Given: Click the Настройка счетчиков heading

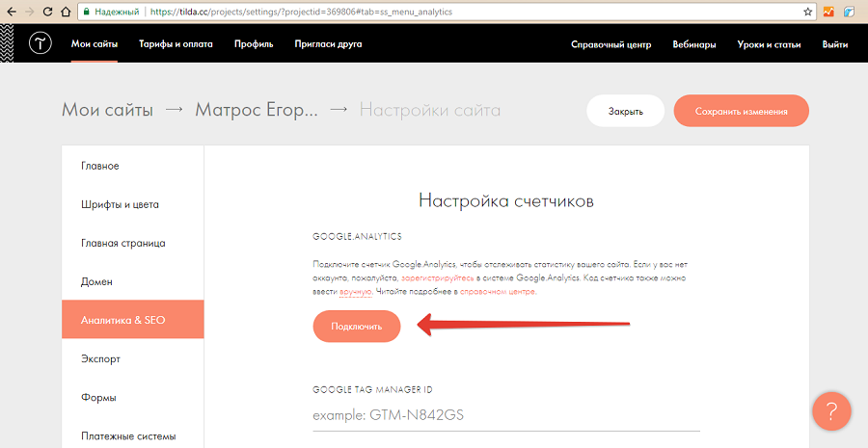Looking at the screenshot, I should click(x=506, y=199).
